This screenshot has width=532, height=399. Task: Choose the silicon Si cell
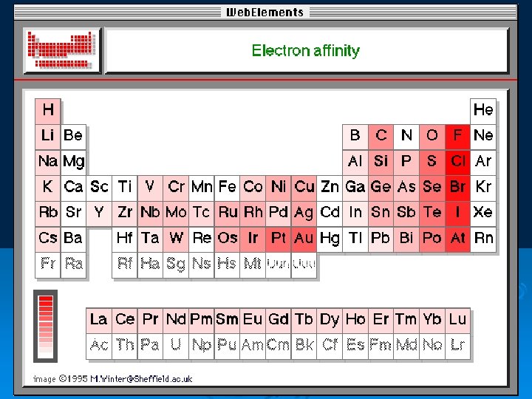tap(381, 163)
